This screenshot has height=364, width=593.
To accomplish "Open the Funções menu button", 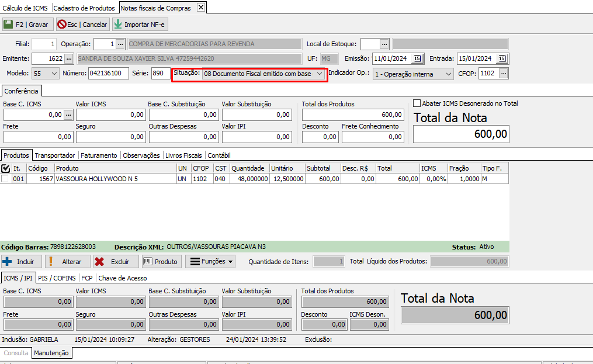I will click(210, 262).
